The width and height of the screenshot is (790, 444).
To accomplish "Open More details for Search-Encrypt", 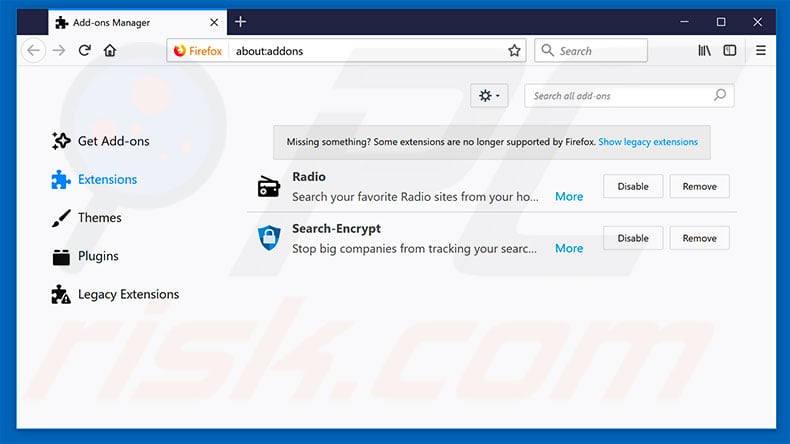I will coord(569,248).
